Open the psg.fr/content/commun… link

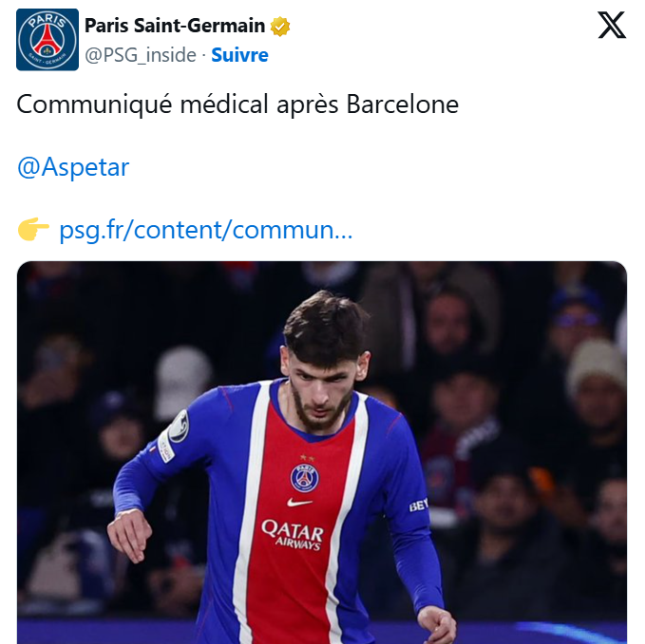tap(206, 230)
